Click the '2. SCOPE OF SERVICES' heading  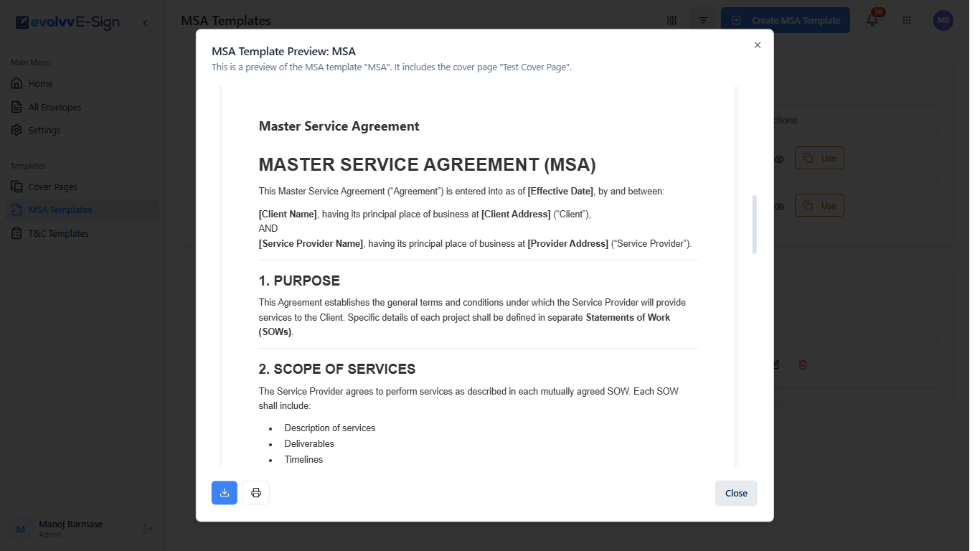click(x=337, y=369)
